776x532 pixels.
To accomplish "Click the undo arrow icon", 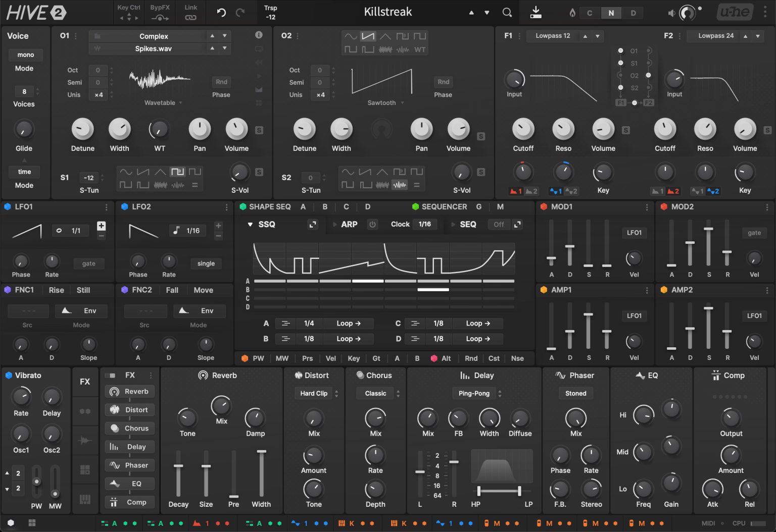I will 221,13.
